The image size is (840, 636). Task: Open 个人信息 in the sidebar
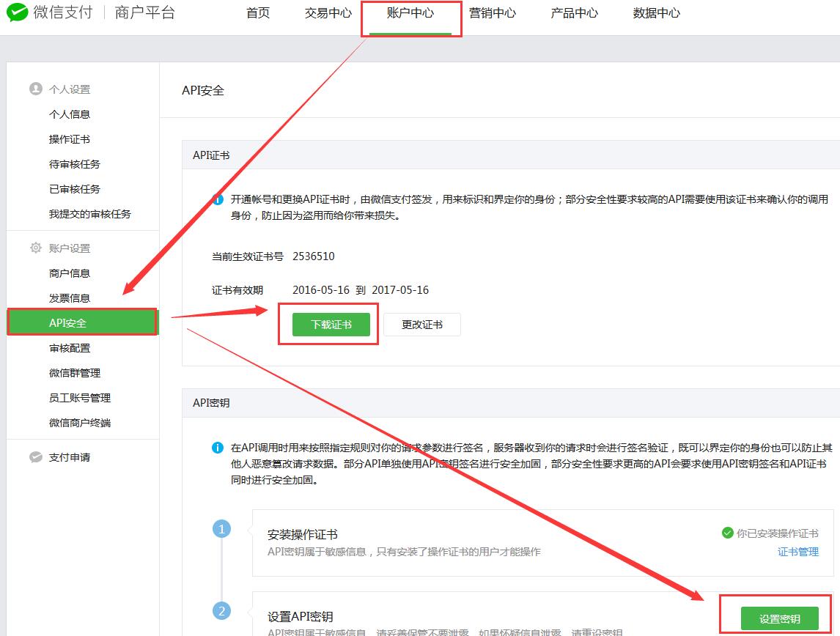pyautogui.click(x=70, y=114)
